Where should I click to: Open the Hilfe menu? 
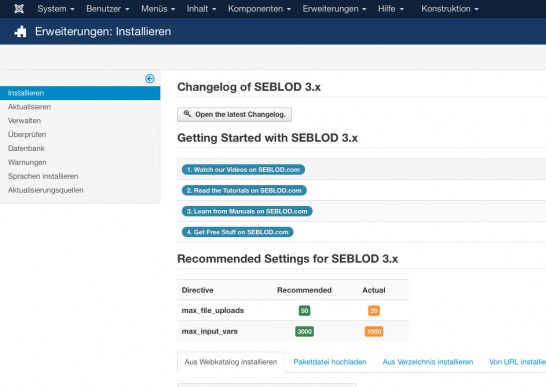(x=391, y=9)
